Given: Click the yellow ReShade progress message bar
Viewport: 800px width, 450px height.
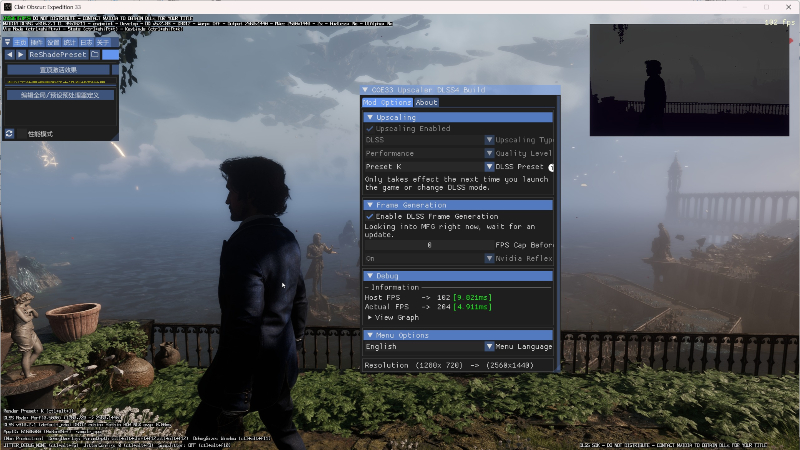Looking at the screenshot, I should (x=56, y=82).
